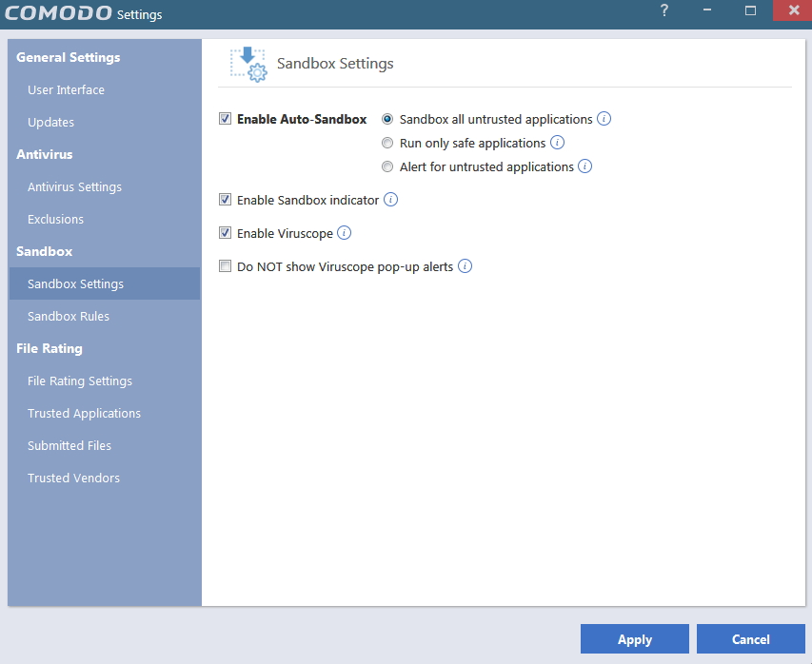Open Updates settings page
812x664 pixels.
(50, 123)
